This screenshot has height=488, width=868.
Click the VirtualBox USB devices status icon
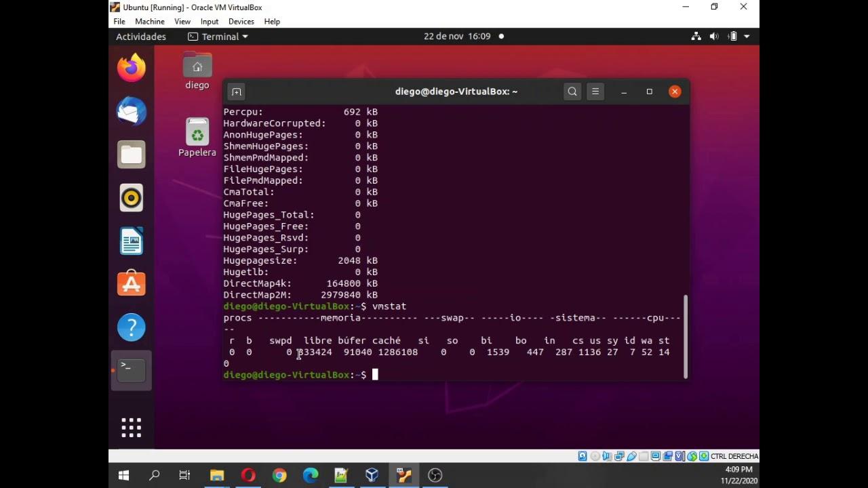pyautogui.click(x=630, y=455)
